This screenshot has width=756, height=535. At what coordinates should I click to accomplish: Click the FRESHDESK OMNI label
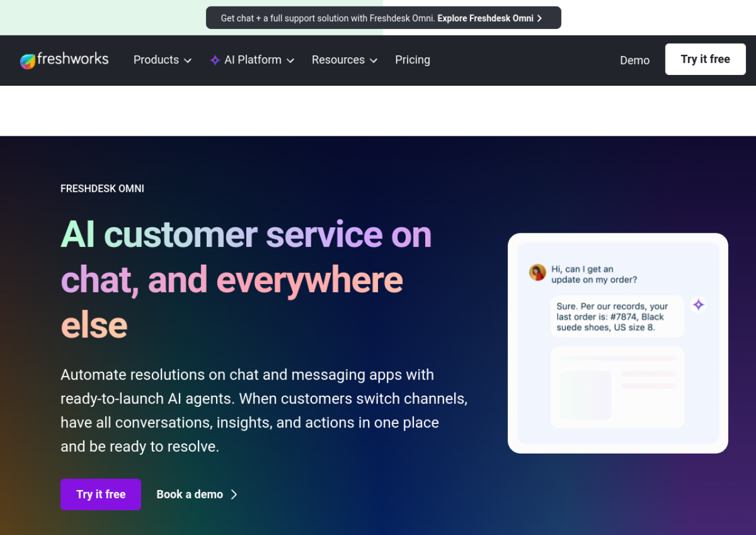[102, 188]
